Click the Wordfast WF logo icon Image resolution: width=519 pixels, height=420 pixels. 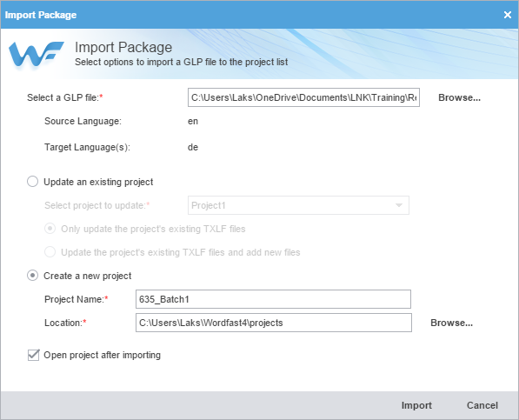click(x=36, y=55)
